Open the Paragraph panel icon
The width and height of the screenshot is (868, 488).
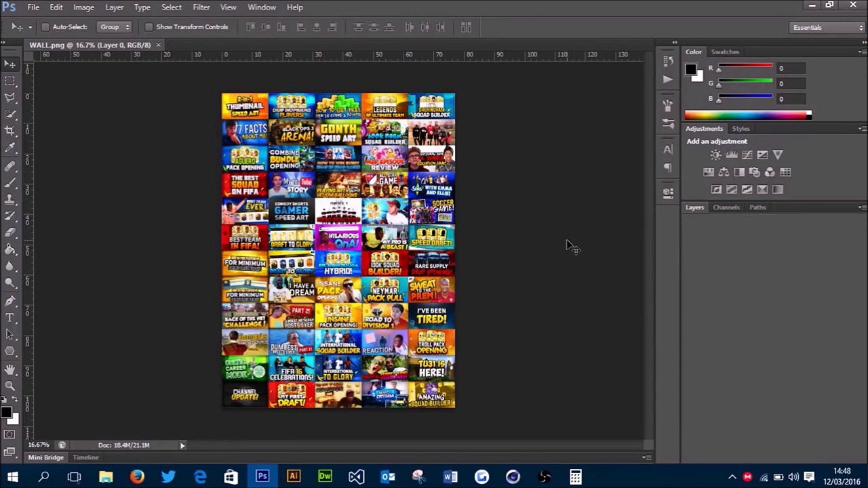[668, 167]
